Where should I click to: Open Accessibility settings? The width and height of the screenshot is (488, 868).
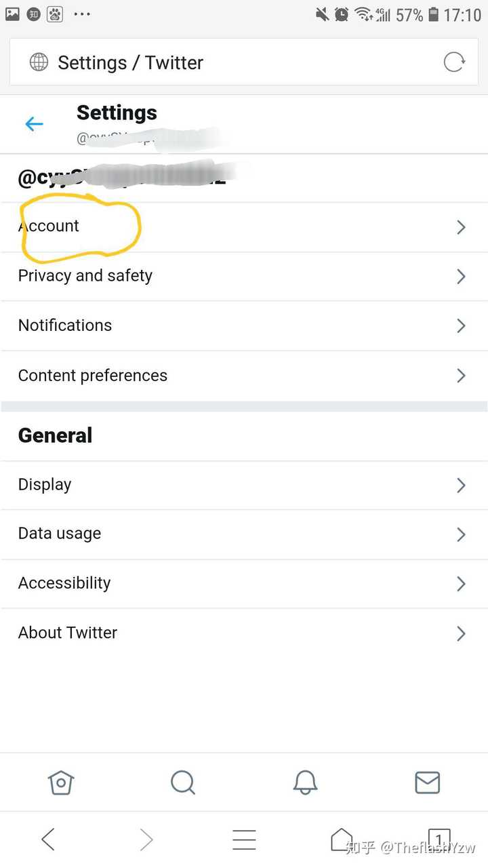pos(64,583)
